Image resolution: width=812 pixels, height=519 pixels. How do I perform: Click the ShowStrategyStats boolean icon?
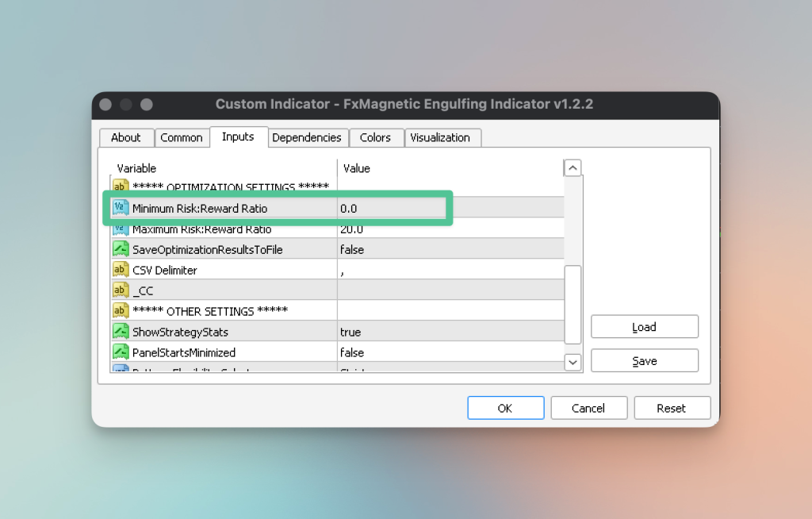(x=121, y=331)
